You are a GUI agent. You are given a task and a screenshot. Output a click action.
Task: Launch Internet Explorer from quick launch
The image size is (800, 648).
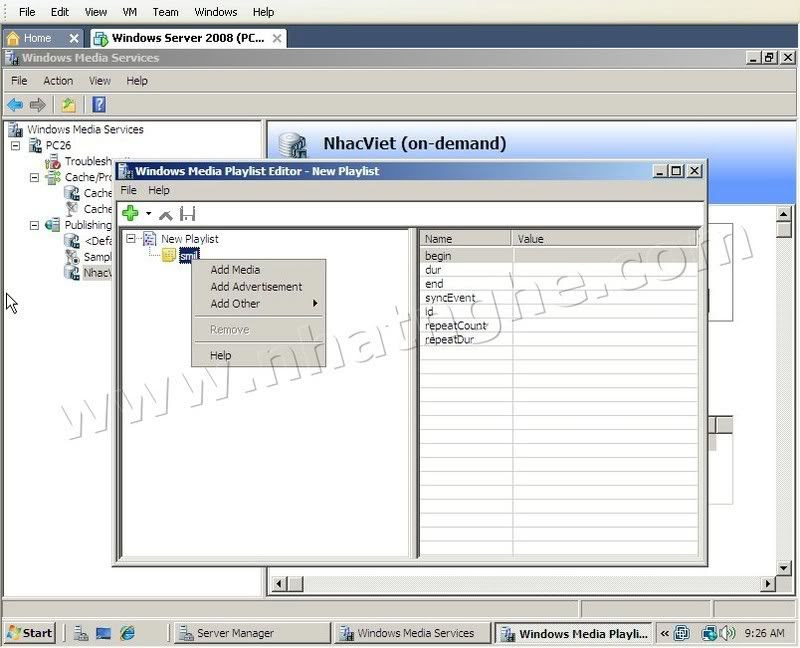pos(128,633)
